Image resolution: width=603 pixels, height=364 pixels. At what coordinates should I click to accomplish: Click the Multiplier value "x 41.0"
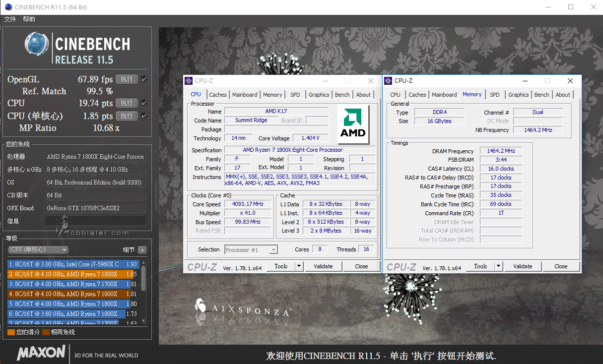pyautogui.click(x=248, y=213)
